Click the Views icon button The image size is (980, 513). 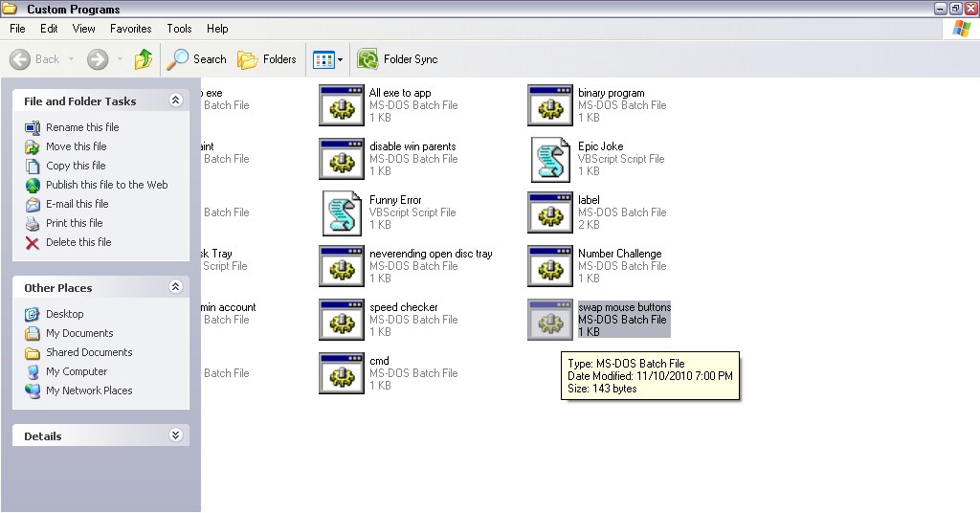[323, 60]
